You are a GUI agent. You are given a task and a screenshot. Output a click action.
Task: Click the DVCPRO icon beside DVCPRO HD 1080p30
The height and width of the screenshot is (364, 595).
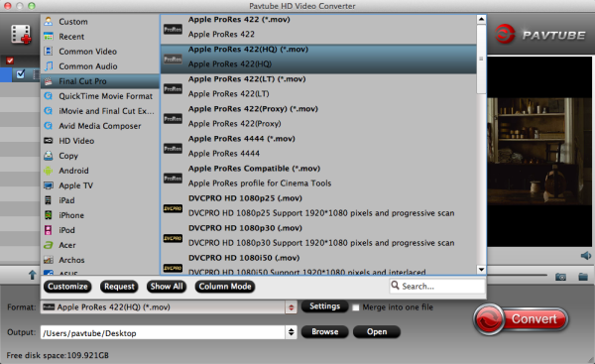(x=173, y=238)
